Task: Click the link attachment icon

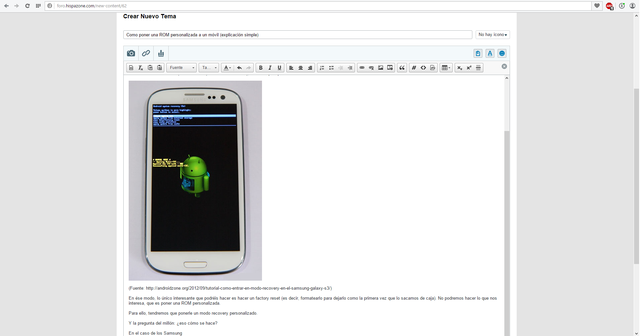Action: pyautogui.click(x=146, y=53)
